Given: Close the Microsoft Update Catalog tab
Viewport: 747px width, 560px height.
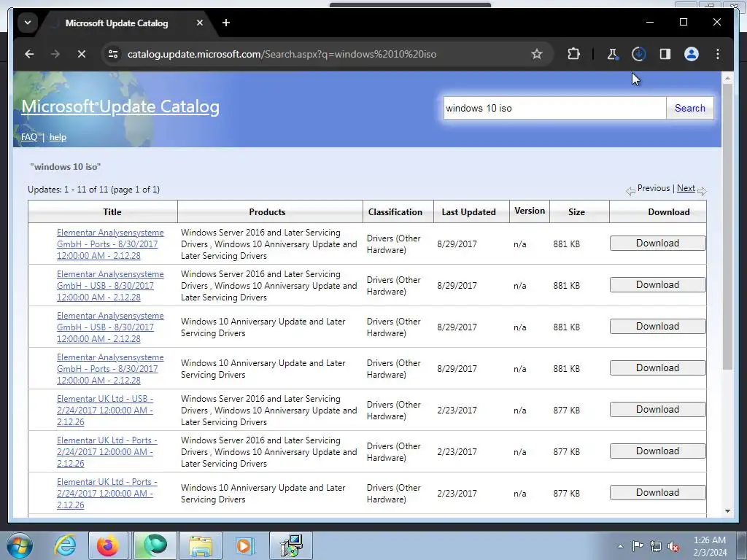Looking at the screenshot, I should (200, 23).
